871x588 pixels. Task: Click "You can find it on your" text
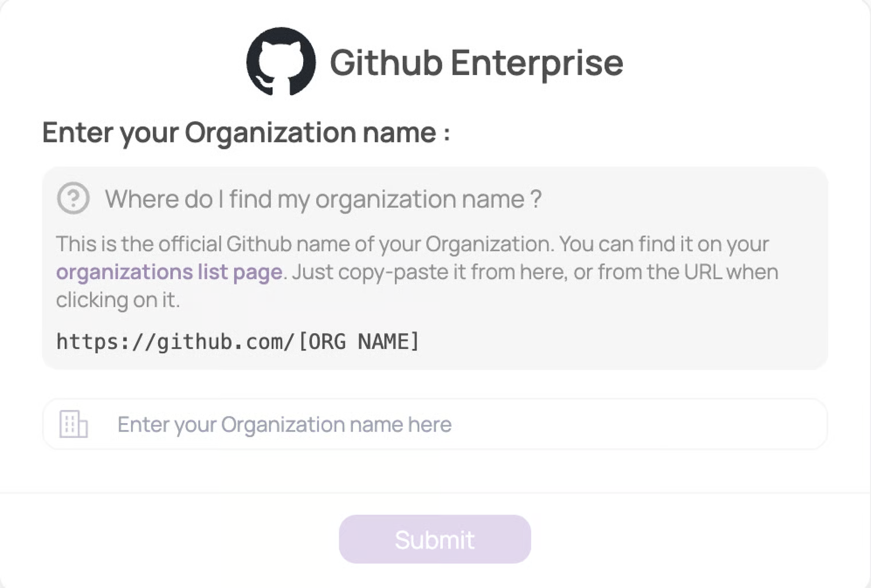tap(664, 244)
